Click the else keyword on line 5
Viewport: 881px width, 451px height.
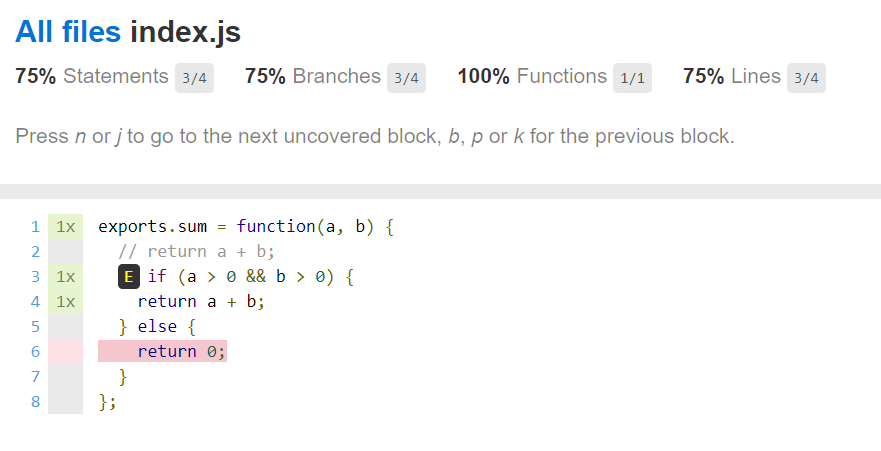pyautogui.click(x=157, y=326)
